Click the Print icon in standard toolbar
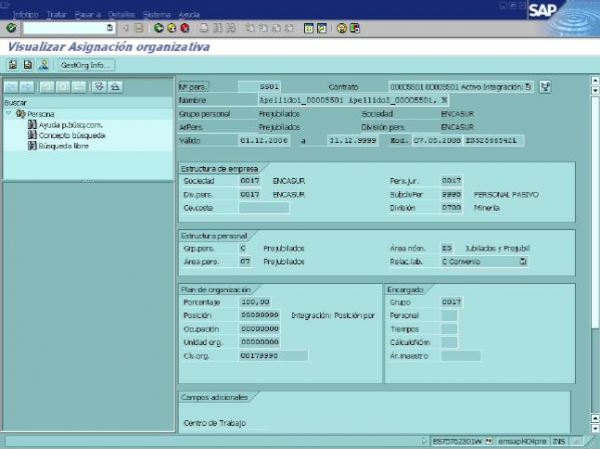Viewport: 600px width, 449px height. (204, 28)
